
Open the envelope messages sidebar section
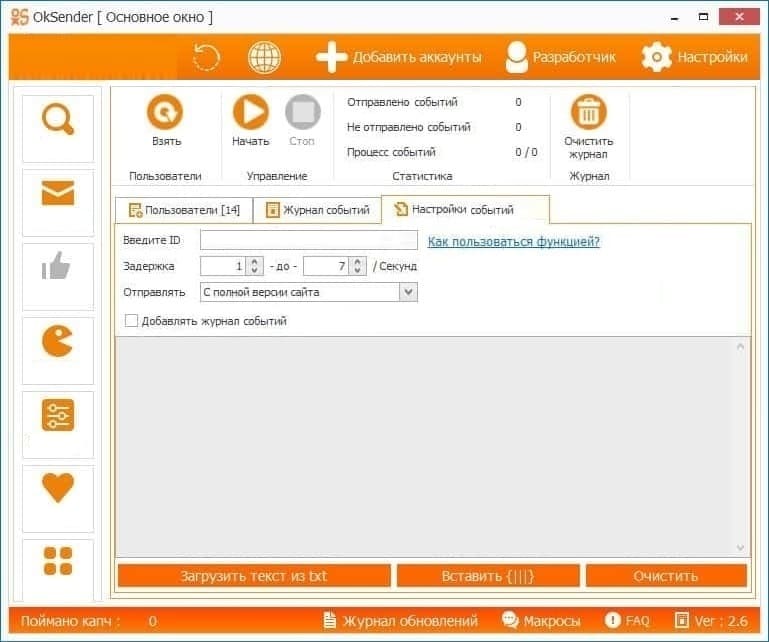click(x=58, y=203)
